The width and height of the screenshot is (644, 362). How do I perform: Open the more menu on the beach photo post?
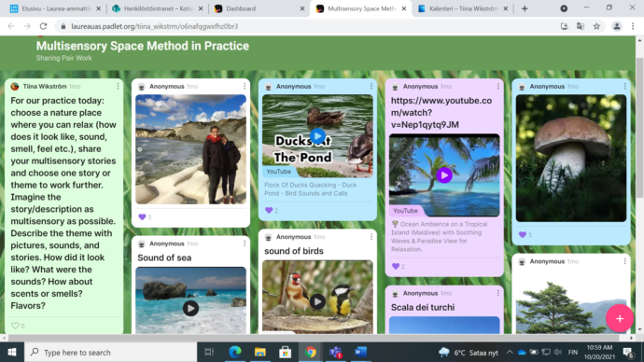[245, 86]
